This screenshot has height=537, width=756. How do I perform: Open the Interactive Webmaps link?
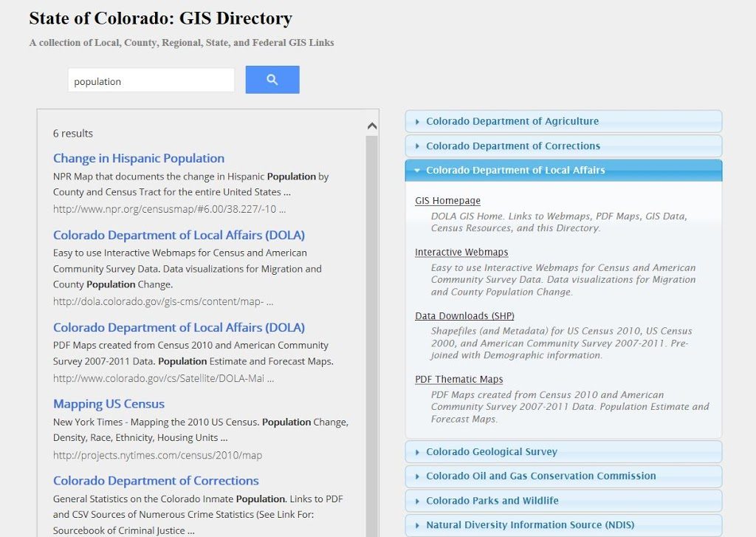point(461,253)
